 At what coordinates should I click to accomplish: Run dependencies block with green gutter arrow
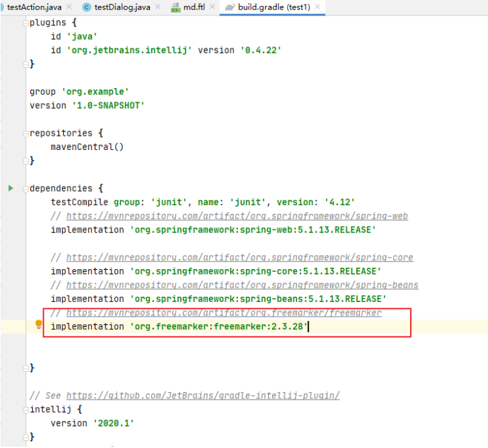coord(11,188)
